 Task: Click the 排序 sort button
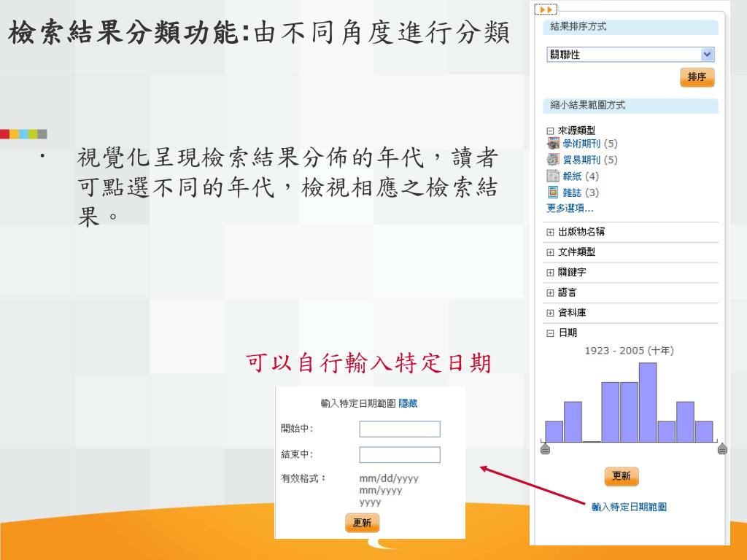[x=697, y=77]
